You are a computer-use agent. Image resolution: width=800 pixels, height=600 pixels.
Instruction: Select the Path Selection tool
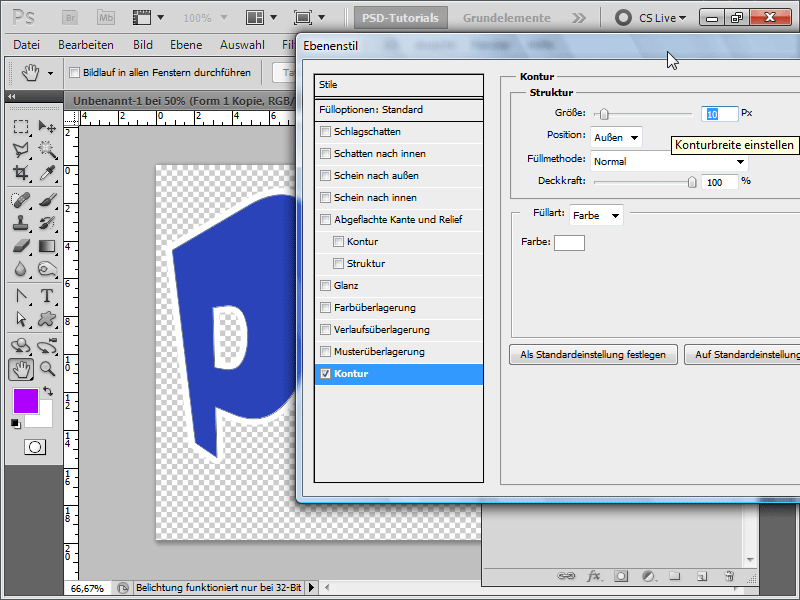click(21, 319)
